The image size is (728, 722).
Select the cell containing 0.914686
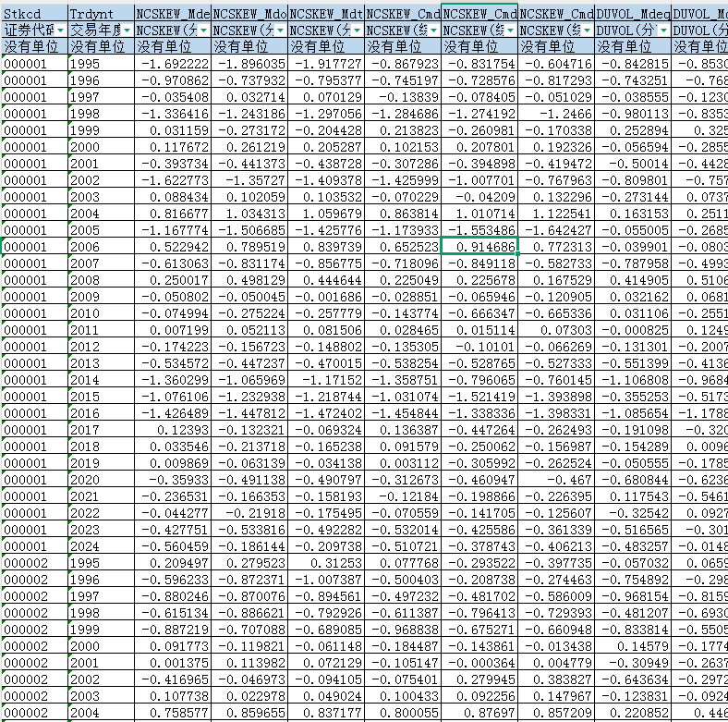479,246
